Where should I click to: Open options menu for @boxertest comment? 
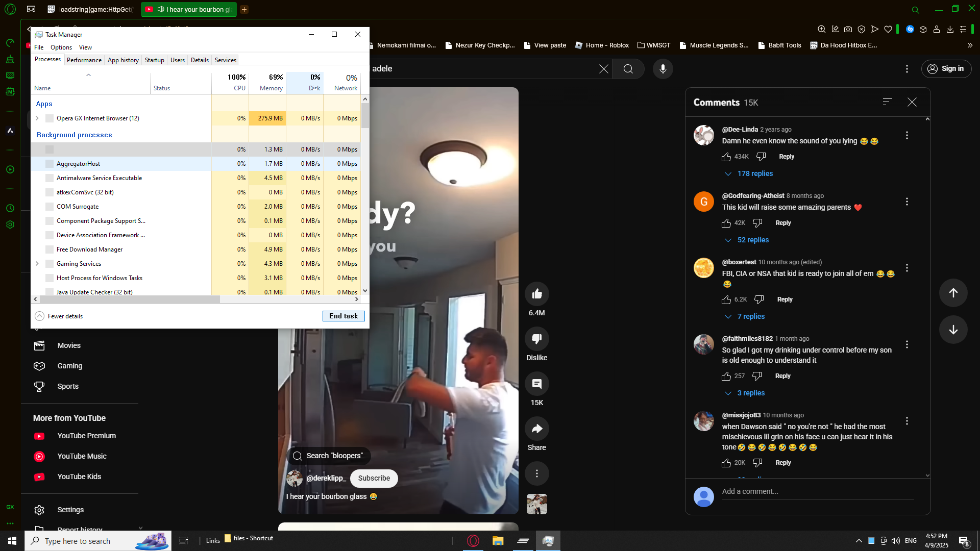click(x=907, y=268)
